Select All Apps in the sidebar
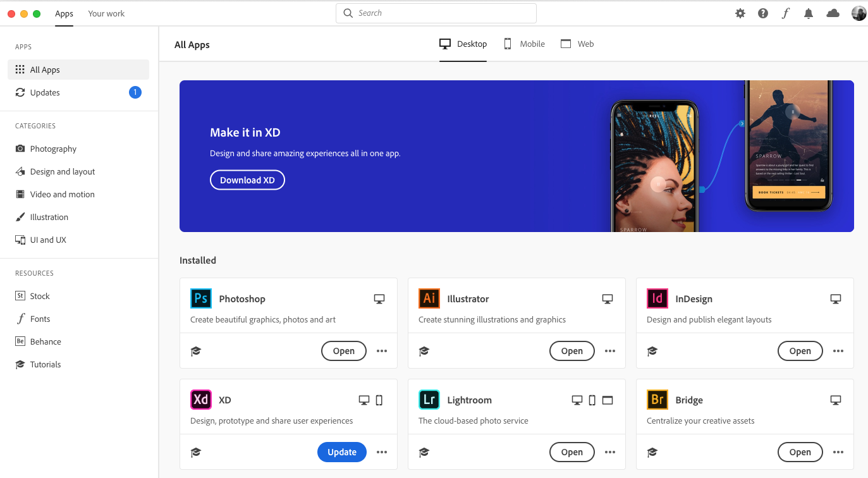This screenshot has width=868, height=478. click(78, 70)
